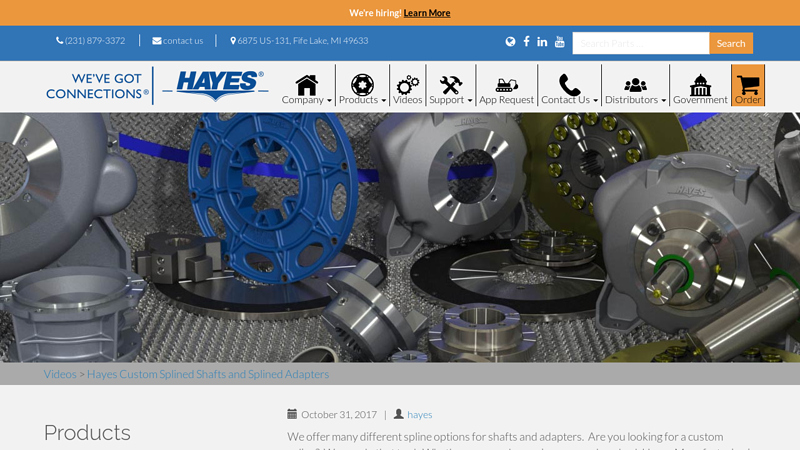The height and width of the screenshot is (450, 800).
Task: Expand the Distributors dropdown arrow
Action: click(x=664, y=101)
